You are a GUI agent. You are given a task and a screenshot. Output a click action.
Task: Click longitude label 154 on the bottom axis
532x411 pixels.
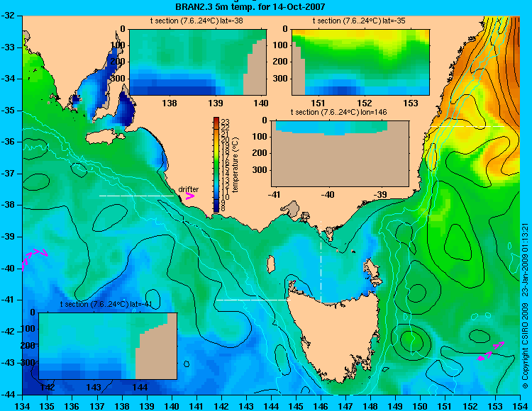click(519, 406)
